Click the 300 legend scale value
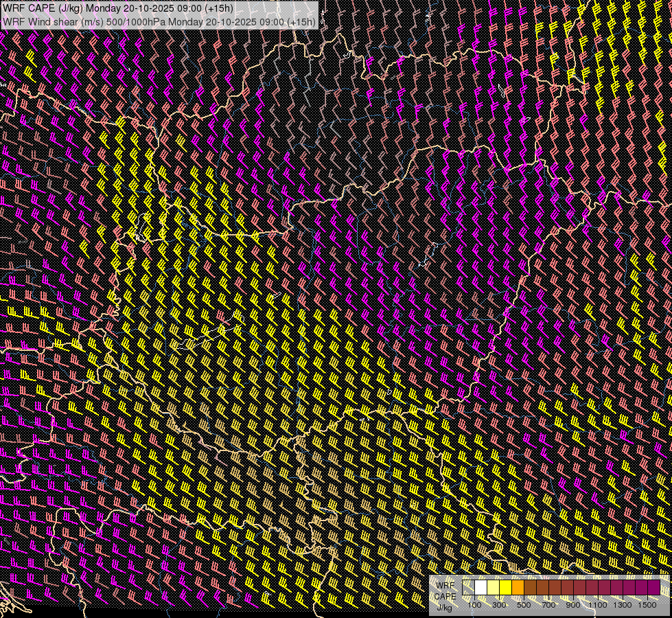 click(499, 605)
